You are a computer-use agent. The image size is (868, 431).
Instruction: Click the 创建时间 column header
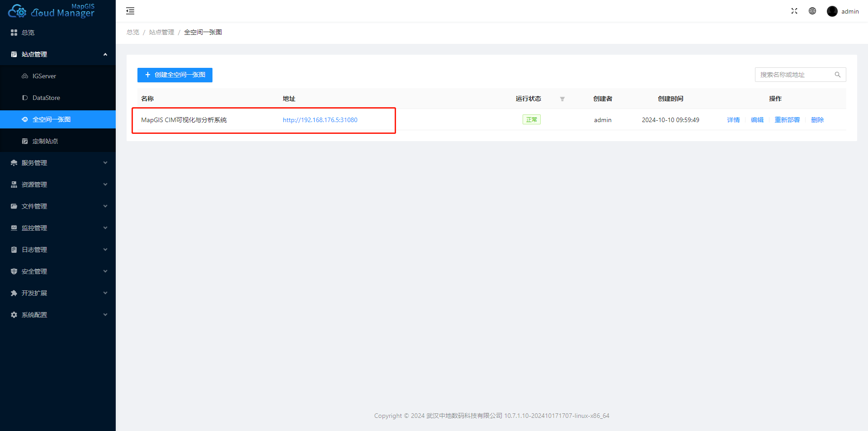[670, 99]
